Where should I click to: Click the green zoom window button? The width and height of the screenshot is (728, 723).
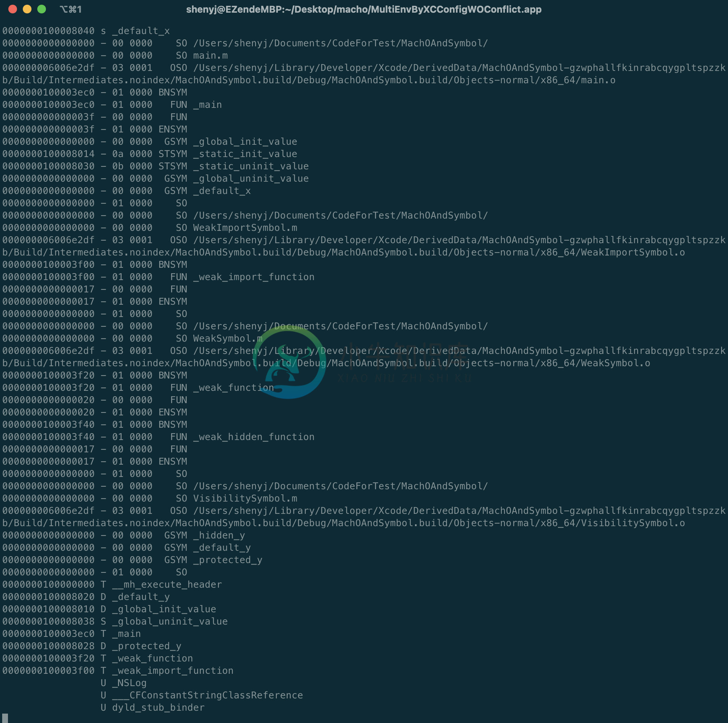(x=42, y=9)
